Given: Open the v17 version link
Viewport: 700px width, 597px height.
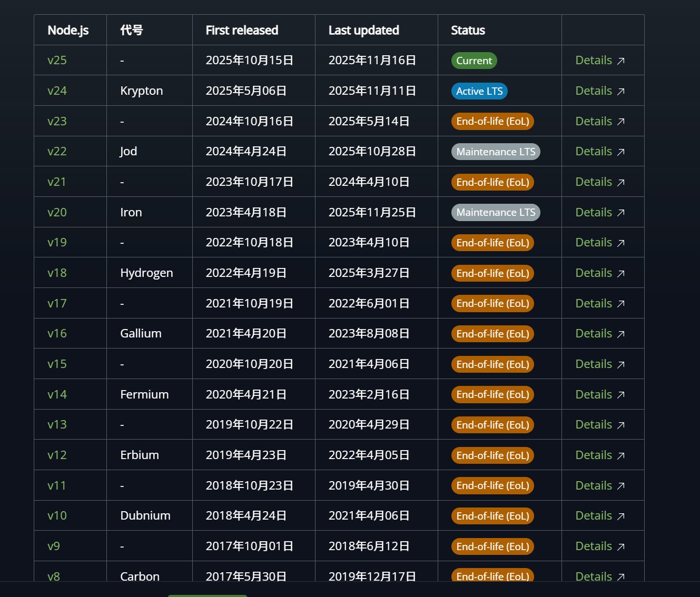Looking at the screenshot, I should click(x=57, y=303).
